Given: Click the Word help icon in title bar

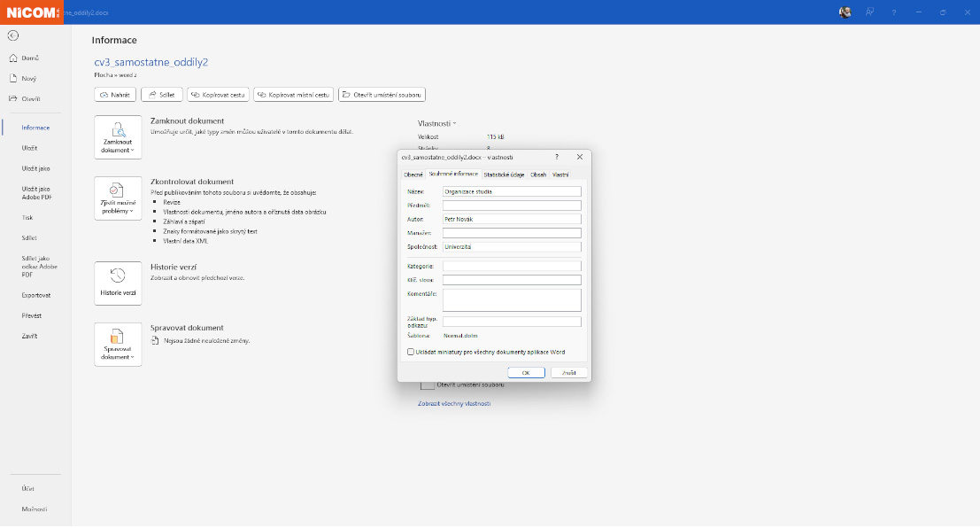Looking at the screenshot, I should [894, 12].
